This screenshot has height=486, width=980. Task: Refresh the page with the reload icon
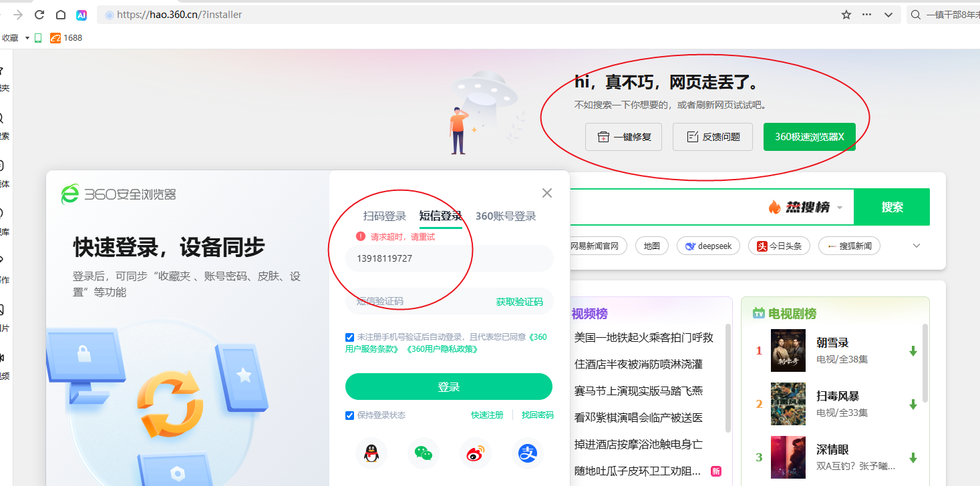tap(39, 15)
